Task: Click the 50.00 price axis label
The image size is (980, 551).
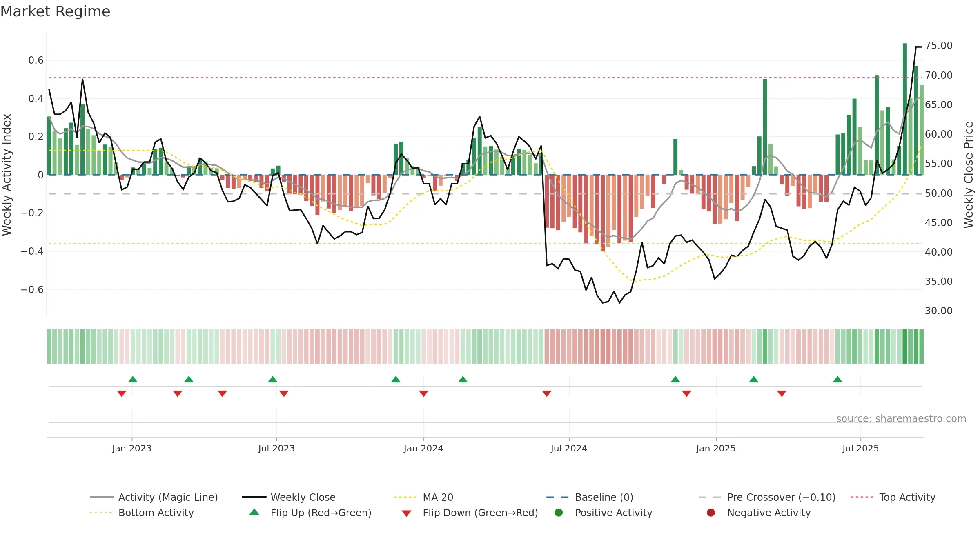Action: (939, 193)
